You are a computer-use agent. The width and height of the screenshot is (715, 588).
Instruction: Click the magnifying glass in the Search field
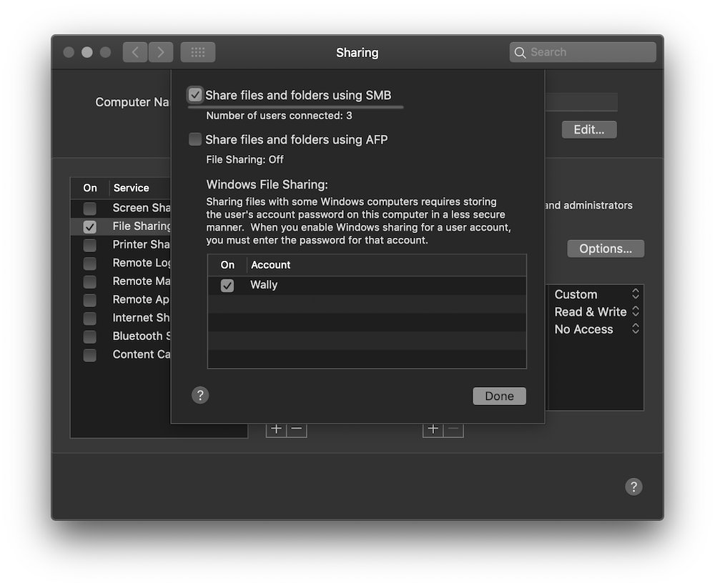[521, 51]
